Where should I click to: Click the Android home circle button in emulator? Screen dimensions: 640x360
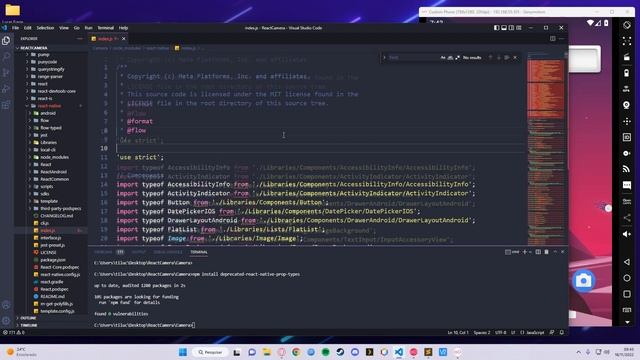[x=627, y=278]
